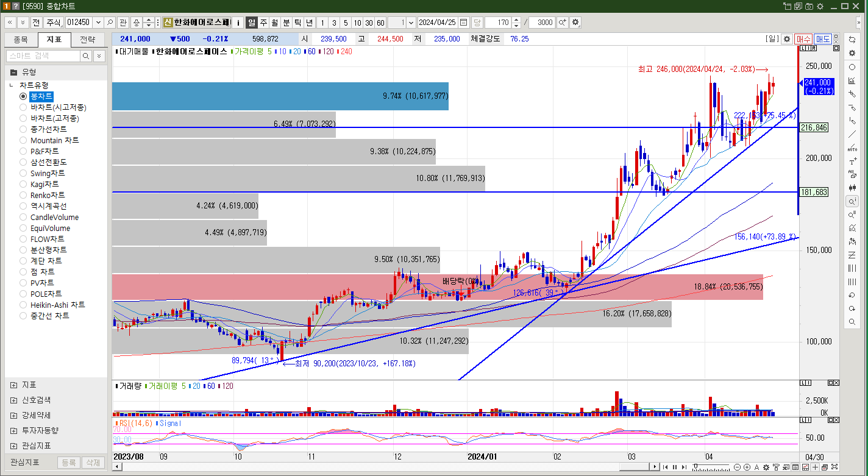The height and width of the screenshot is (476, 868).
Task: Expand the 투자자동향 section
Action: click(14, 430)
